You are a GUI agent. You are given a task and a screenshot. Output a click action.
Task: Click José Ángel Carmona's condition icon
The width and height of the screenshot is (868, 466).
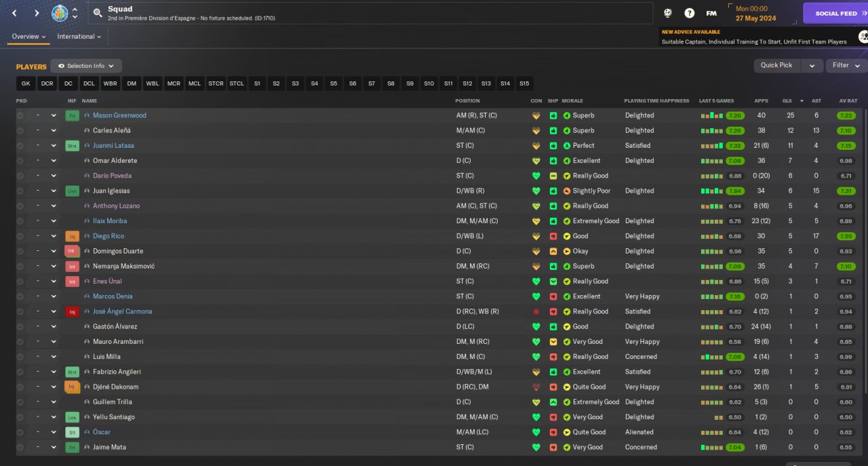(536, 311)
